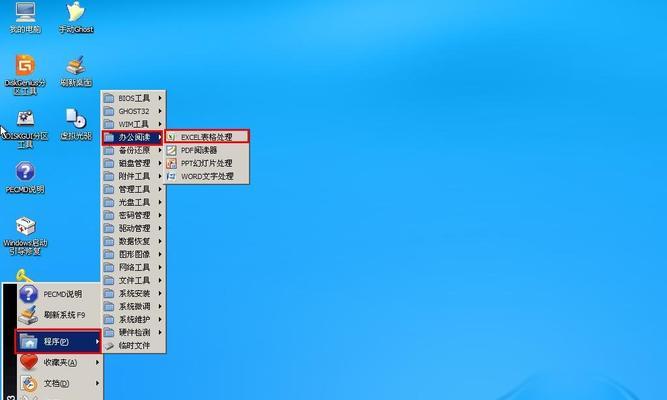The image size is (667, 400).
Task: Expand the 程序(P) start menu entry
Action: (x=58, y=341)
